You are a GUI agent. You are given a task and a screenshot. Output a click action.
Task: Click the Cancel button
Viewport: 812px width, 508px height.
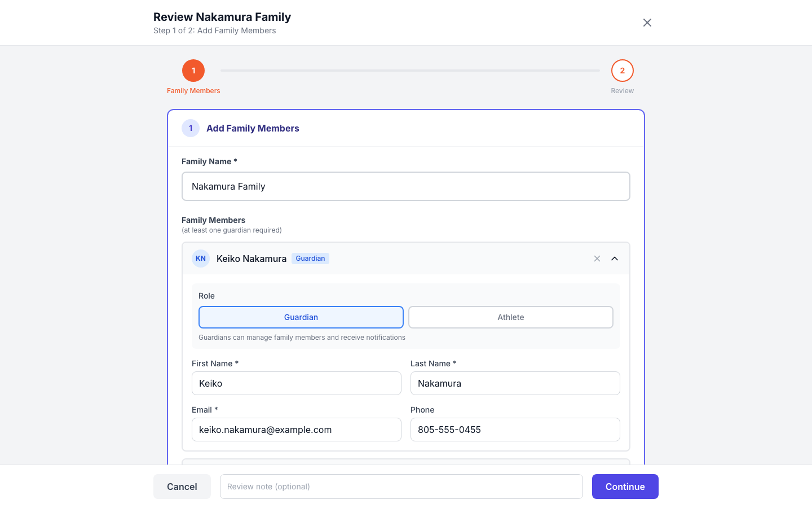(x=182, y=487)
